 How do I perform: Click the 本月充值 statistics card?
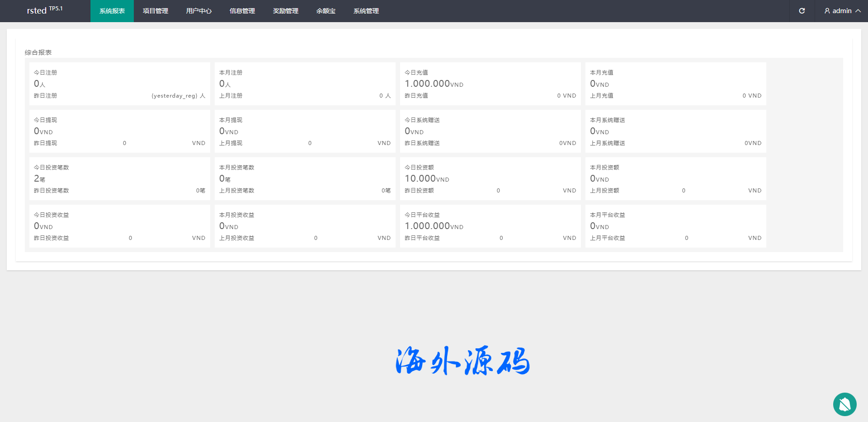[x=675, y=84]
